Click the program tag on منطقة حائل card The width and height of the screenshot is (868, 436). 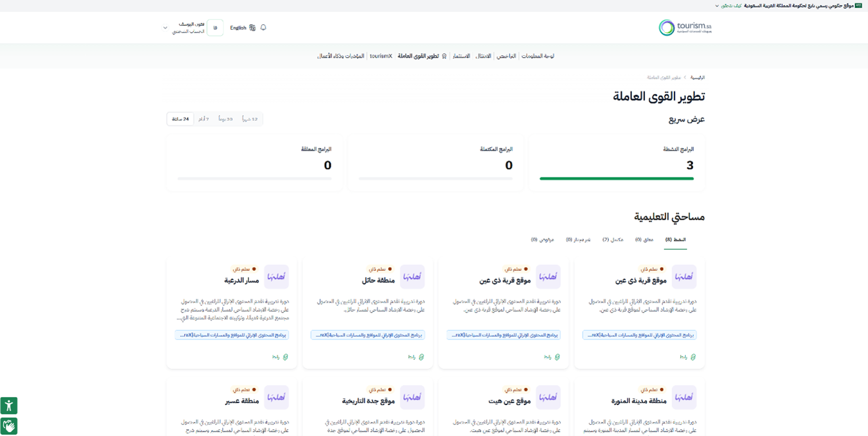[x=368, y=335]
